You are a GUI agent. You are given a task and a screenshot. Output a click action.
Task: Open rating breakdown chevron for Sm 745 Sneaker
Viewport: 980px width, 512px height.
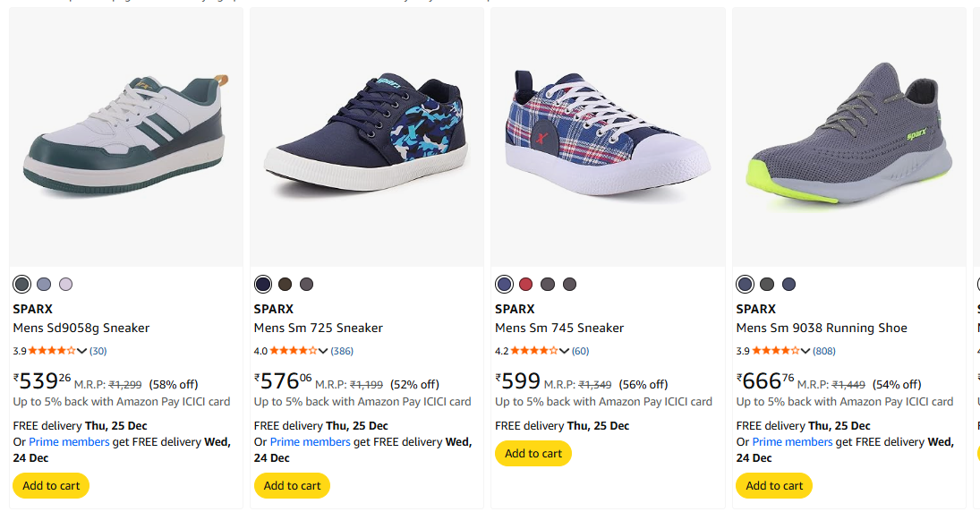coord(565,351)
